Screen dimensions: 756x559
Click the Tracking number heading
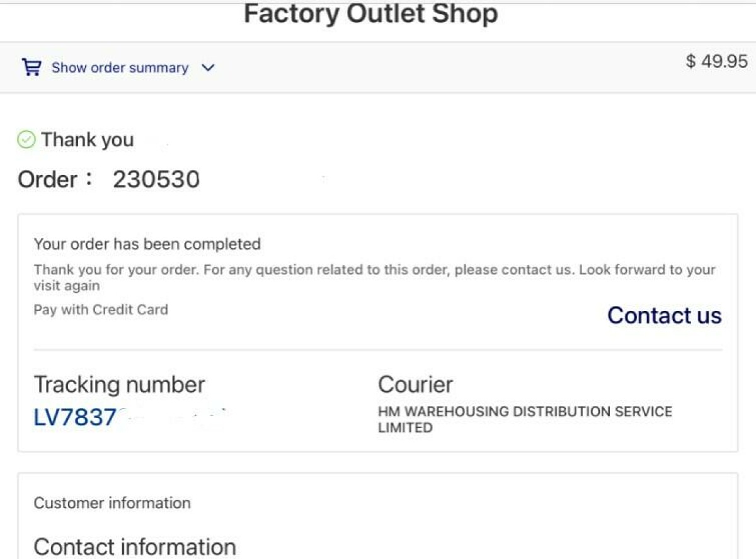pos(119,385)
